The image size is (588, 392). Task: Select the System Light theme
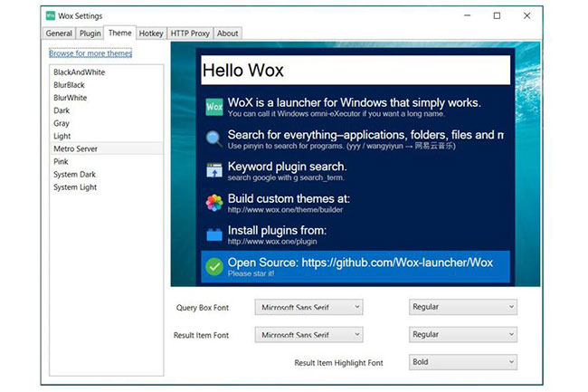coord(107,186)
